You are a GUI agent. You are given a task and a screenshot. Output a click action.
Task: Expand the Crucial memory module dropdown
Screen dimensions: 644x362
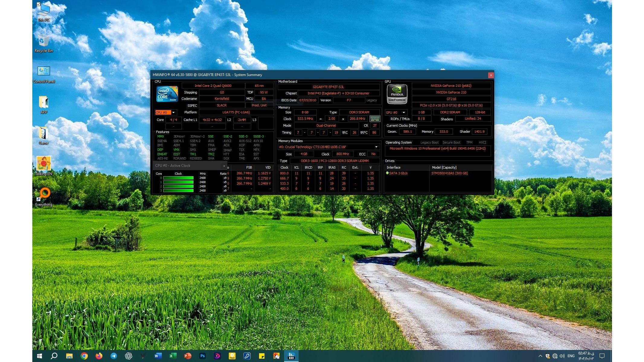(x=376, y=147)
